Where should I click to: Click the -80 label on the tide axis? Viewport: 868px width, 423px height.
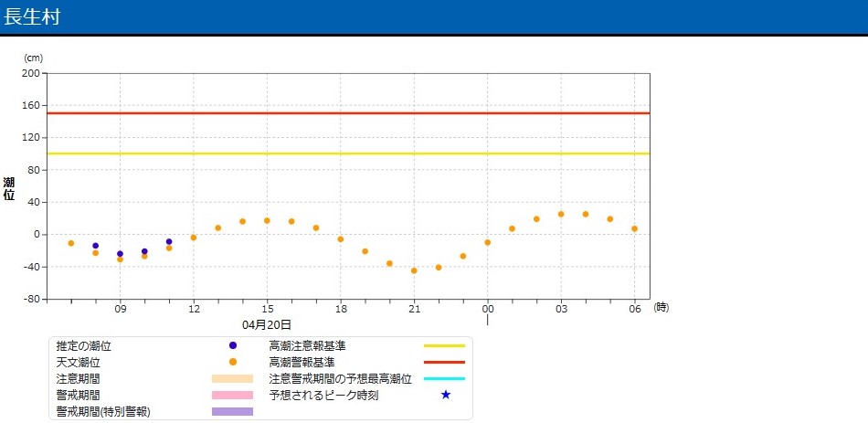pos(30,299)
